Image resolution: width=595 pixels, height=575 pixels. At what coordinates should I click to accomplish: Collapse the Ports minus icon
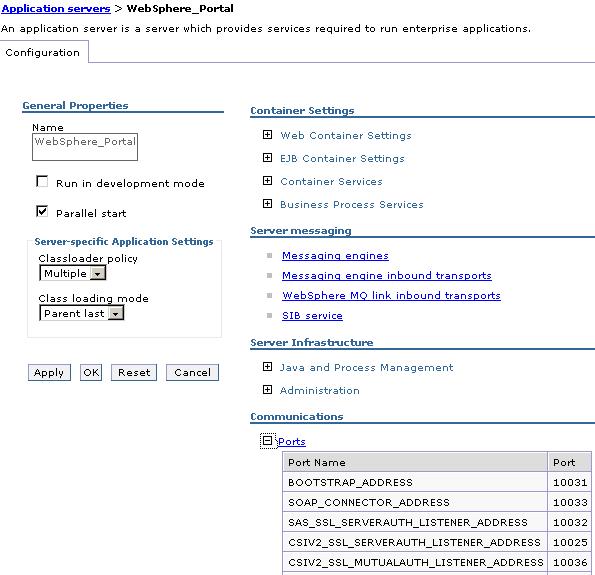coord(267,441)
